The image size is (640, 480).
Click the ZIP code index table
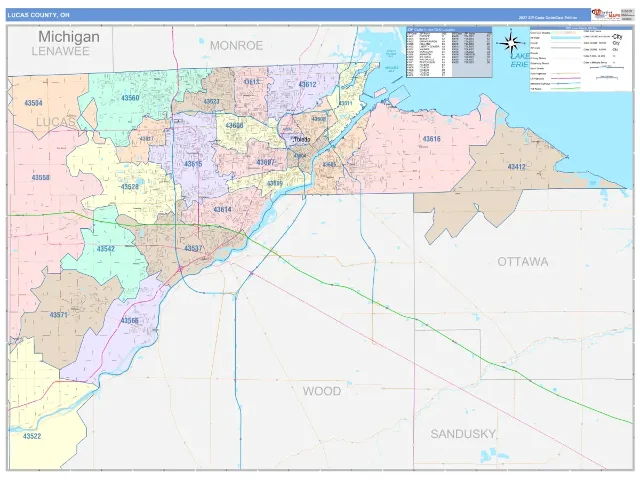[x=449, y=52]
